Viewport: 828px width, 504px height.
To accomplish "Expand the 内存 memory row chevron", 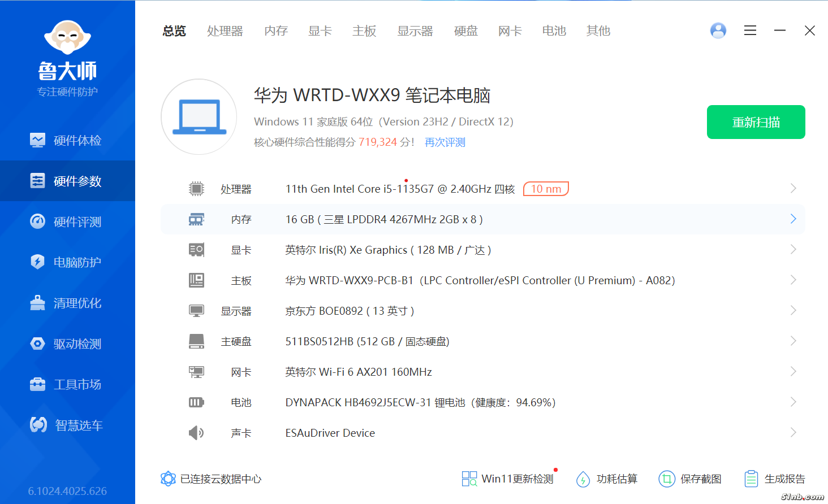I will tap(793, 219).
